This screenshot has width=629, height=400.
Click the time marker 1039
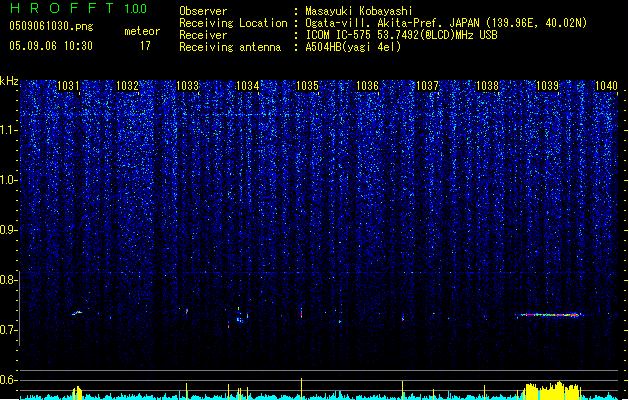tap(547, 86)
